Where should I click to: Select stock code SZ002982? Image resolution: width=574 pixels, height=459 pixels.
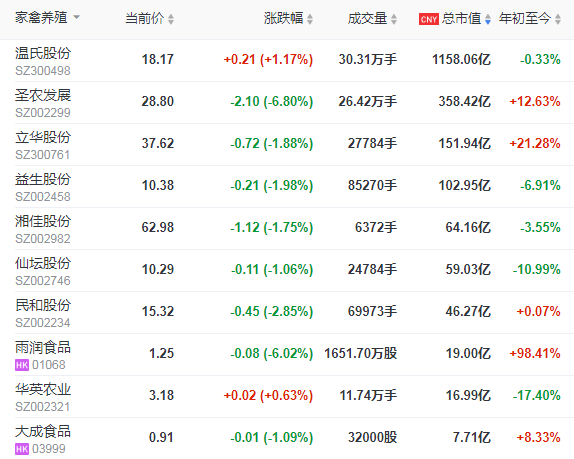(x=42, y=239)
